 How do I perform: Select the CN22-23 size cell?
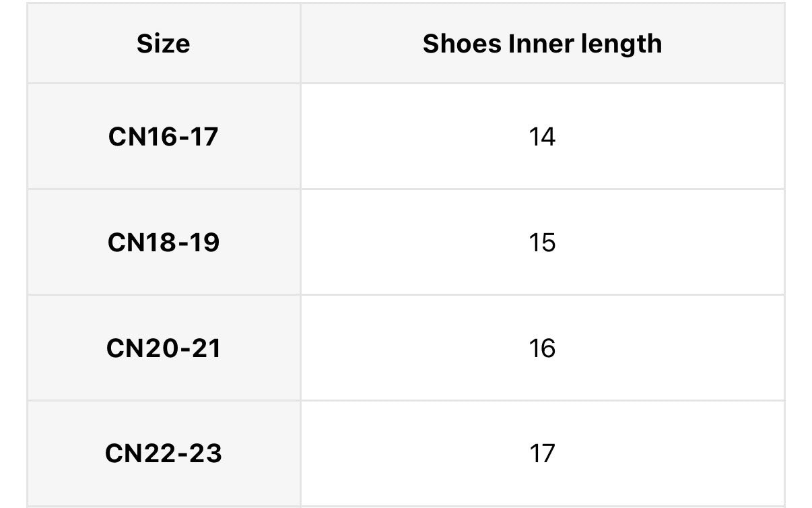click(164, 453)
